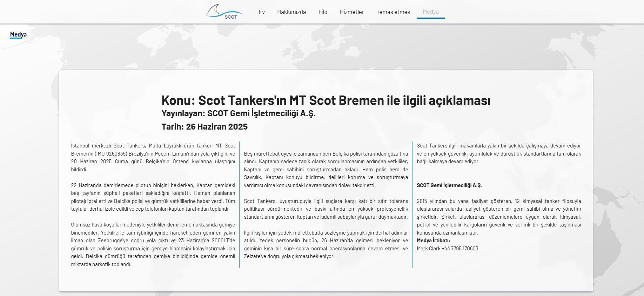
Task: Open the Hakkımızda menu item
Action: pos(291,12)
